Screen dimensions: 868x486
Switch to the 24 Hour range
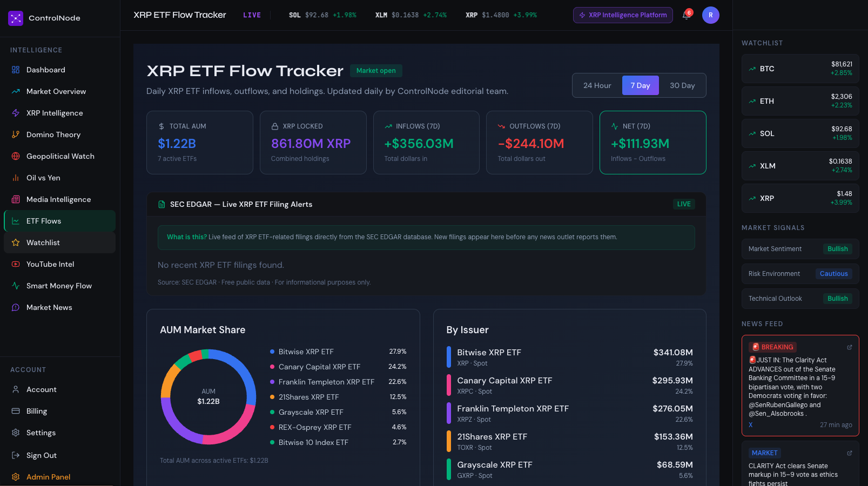tap(597, 85)
